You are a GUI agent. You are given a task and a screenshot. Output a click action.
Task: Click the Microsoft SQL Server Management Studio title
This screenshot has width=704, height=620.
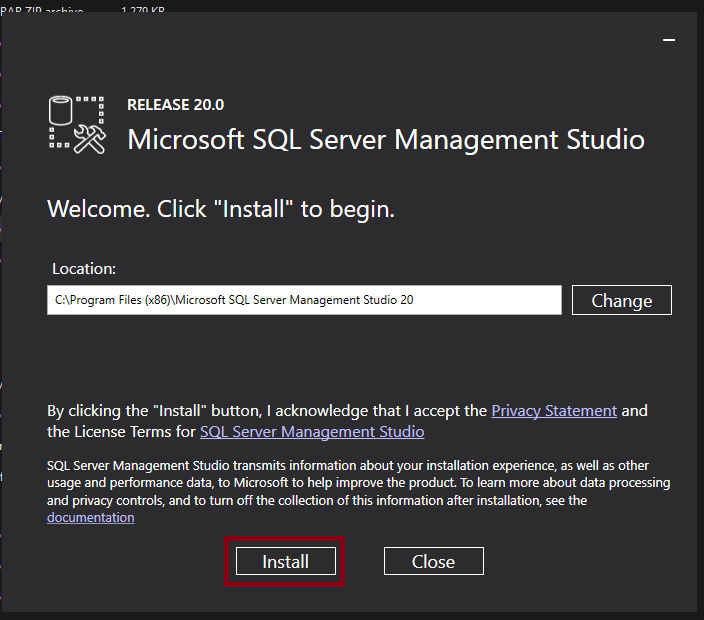(386, 139)
